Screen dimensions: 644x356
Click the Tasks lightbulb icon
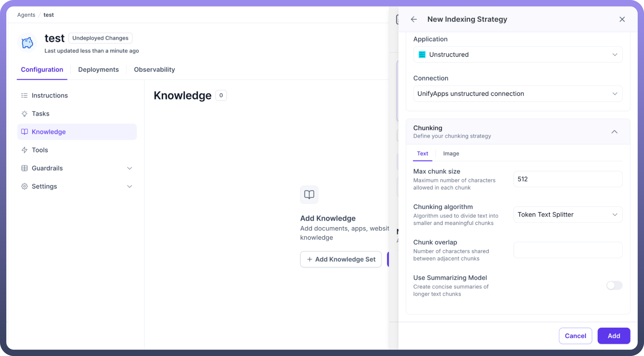(24, 114)
